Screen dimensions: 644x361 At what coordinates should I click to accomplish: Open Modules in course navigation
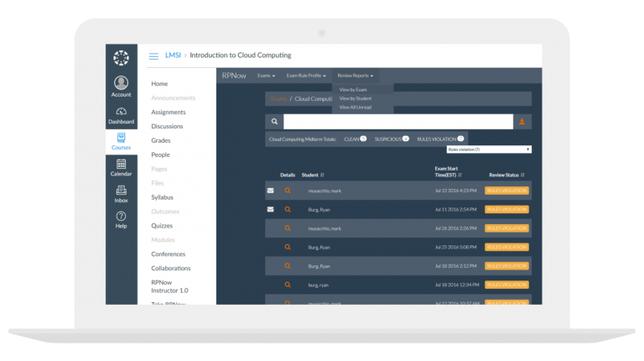coord(163,240)
